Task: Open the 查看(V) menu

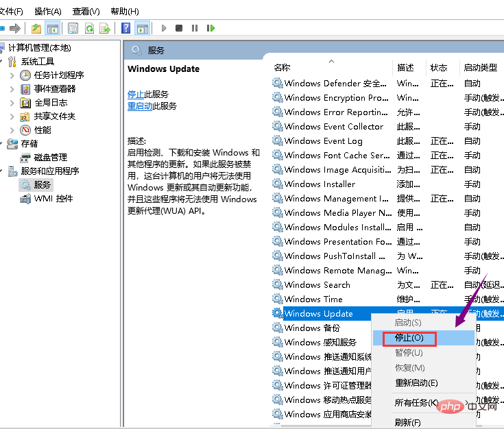Action: 86,12
